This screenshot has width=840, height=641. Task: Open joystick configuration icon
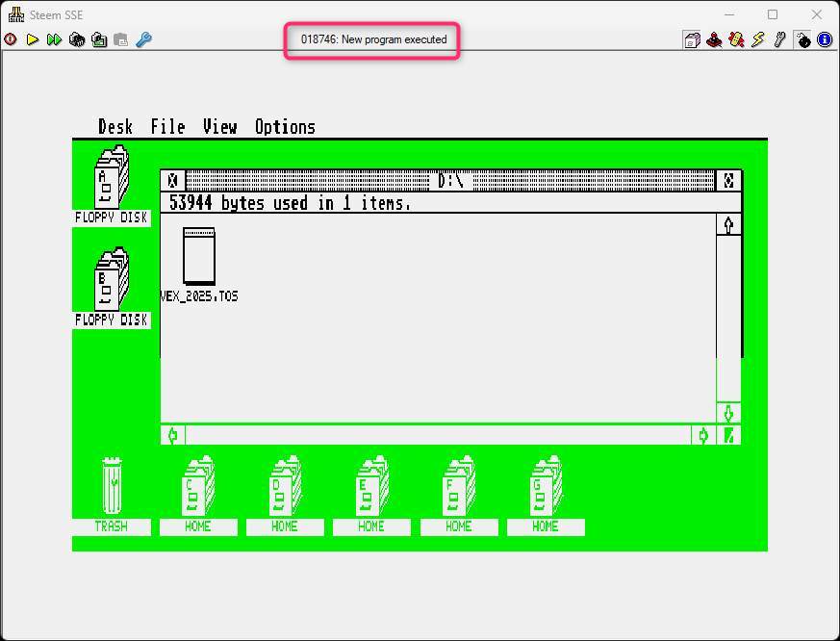tap(714, 39)
